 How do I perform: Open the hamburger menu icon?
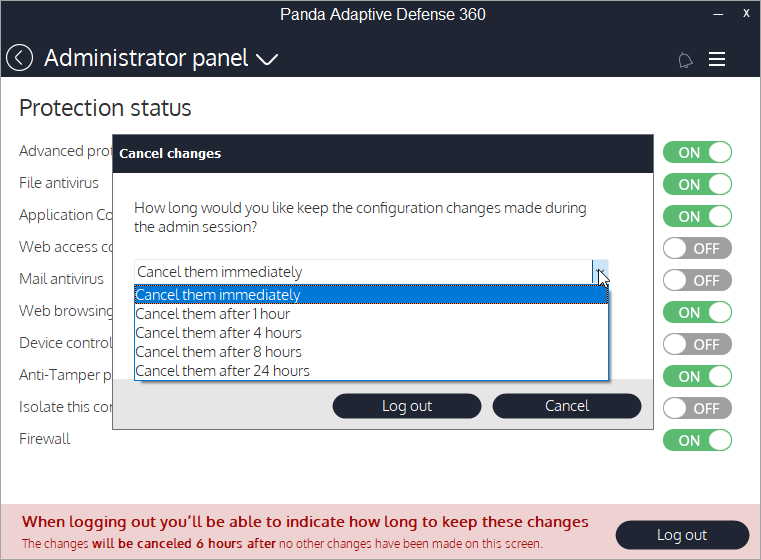(x=717, y=59)
